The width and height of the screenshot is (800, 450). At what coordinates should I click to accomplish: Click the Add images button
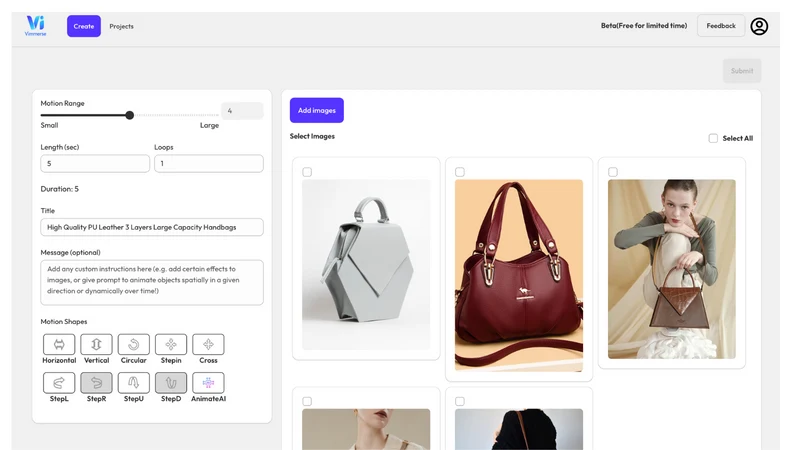317,110
